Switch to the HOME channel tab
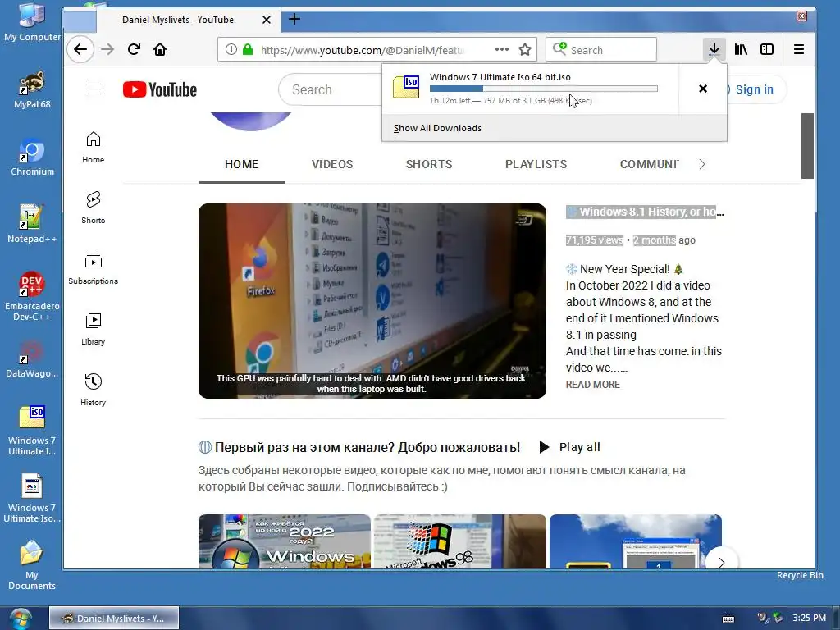Screen dimensions: 840x630 pos(242,164)
